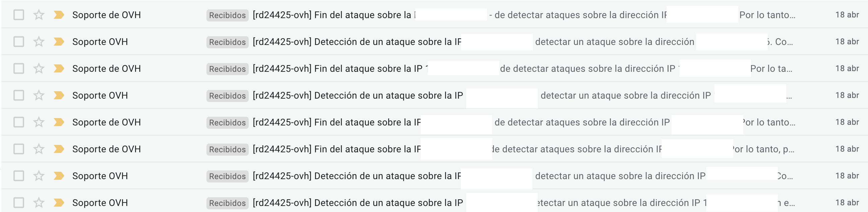Toggle importance marker on the seventh email
The width and height of the screenshot is (868, 212).
(x=59, y=175)
